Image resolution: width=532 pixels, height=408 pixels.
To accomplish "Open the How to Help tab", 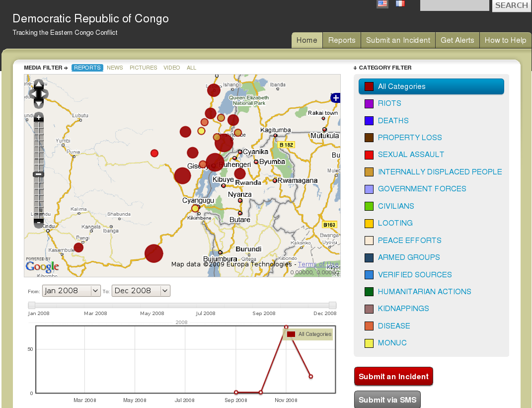I will click(505, 40).
